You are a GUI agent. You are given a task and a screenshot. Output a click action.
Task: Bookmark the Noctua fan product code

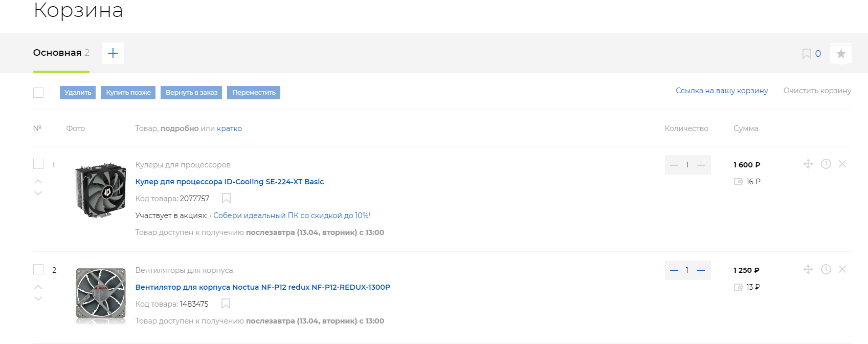[x=226, y=304]
